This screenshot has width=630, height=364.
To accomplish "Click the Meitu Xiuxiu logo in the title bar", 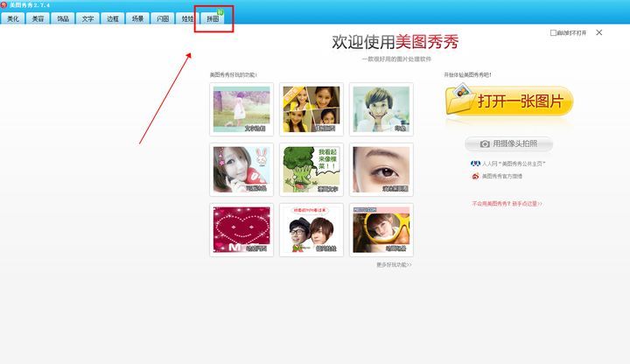I will (3, 5).
